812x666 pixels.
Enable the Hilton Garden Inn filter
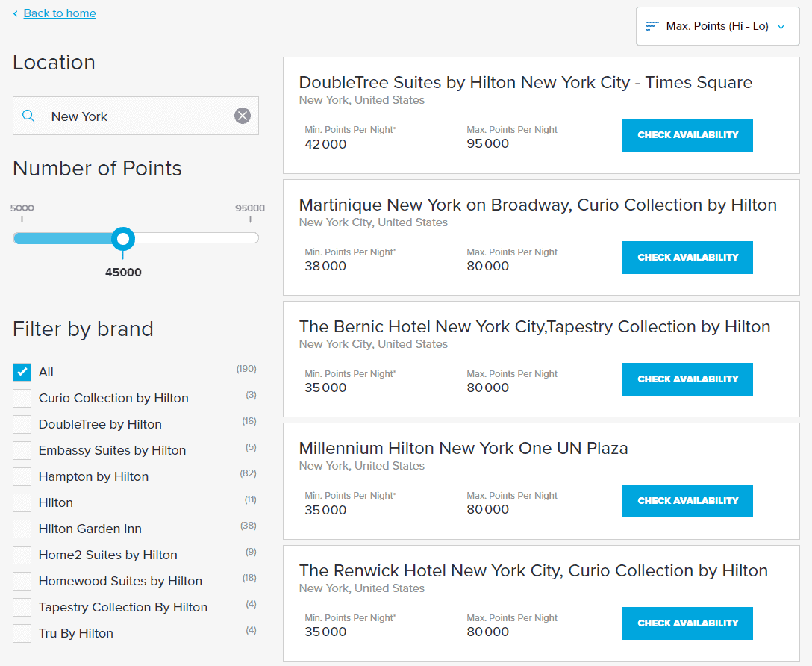pos(22,529)
